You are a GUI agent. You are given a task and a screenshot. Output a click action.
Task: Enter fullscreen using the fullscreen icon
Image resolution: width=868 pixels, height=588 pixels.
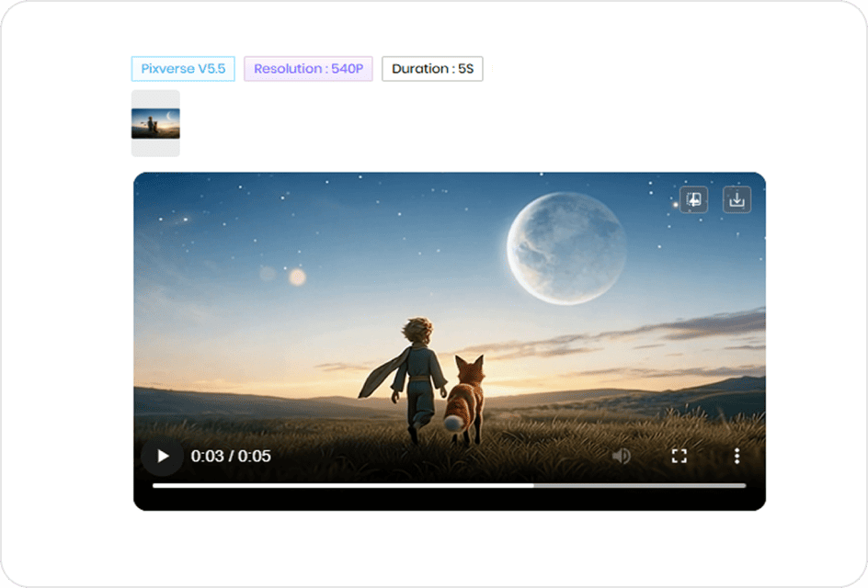pos(680,456)
